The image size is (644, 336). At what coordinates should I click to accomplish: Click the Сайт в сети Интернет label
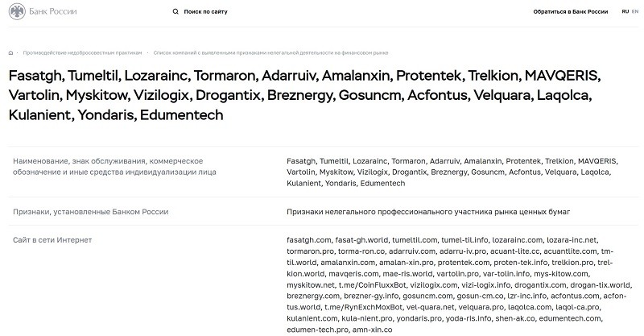click(52, 240)
